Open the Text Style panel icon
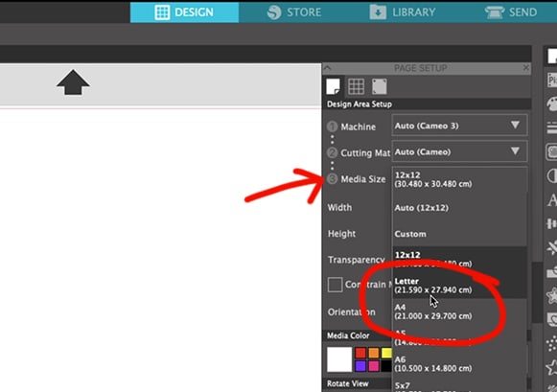Image resolution: width=557 pixels, height=392 pixels. (551, 199)
